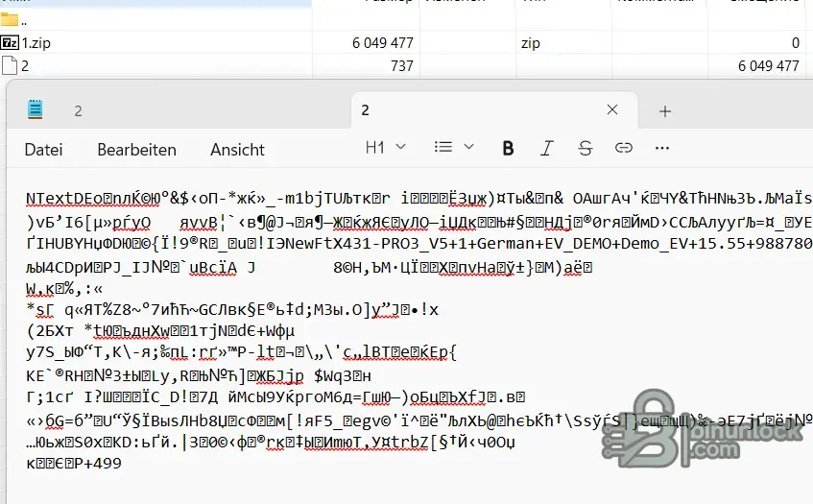Close the active tab named 2
The image size is (813, 504).
(612, 109)
